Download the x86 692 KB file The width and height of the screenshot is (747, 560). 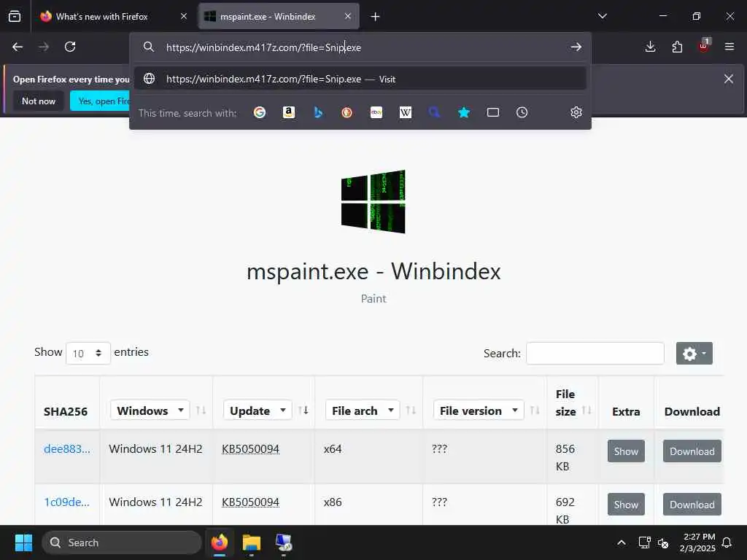click(692, 505)
